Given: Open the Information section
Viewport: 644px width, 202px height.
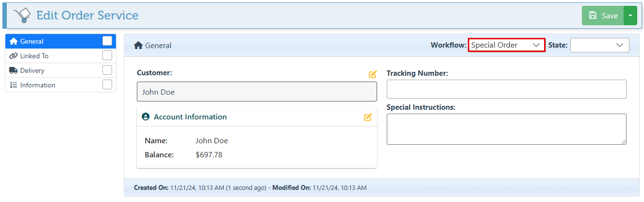Looking at the screenshot, I should [x=38, y=85].
